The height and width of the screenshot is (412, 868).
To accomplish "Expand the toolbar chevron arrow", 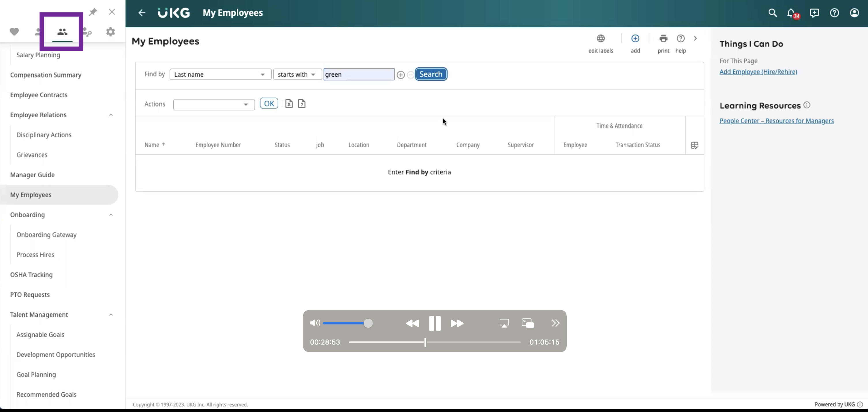I will (696, 38).
